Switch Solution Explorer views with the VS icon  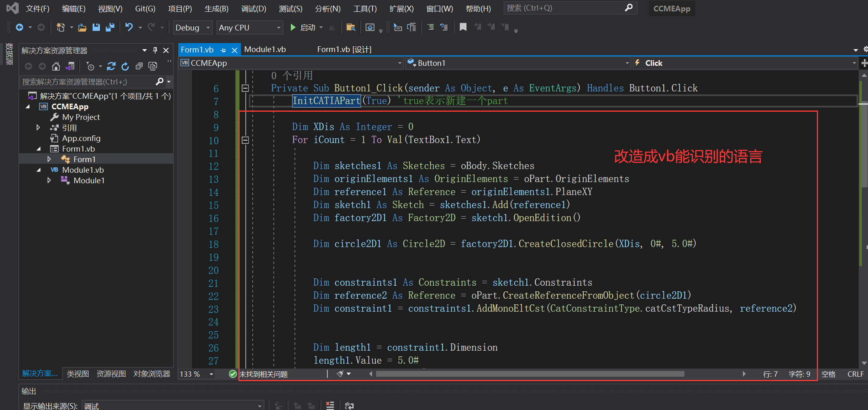(70, 66)
